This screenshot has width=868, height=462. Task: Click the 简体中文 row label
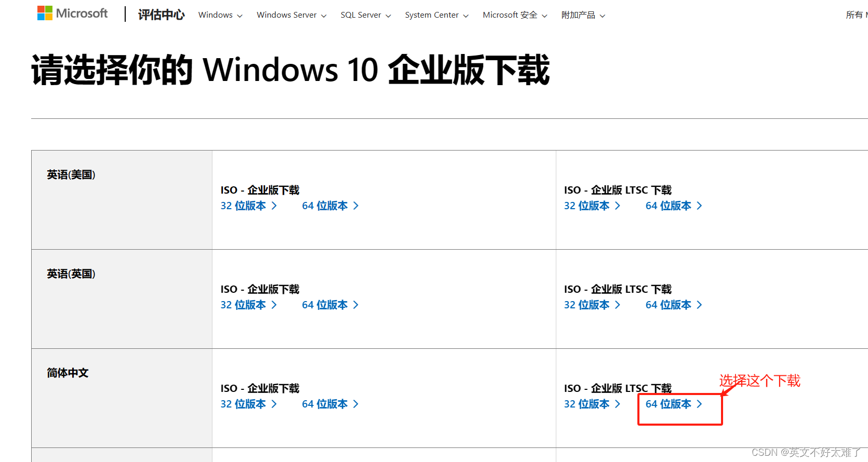tap(68, 373)
